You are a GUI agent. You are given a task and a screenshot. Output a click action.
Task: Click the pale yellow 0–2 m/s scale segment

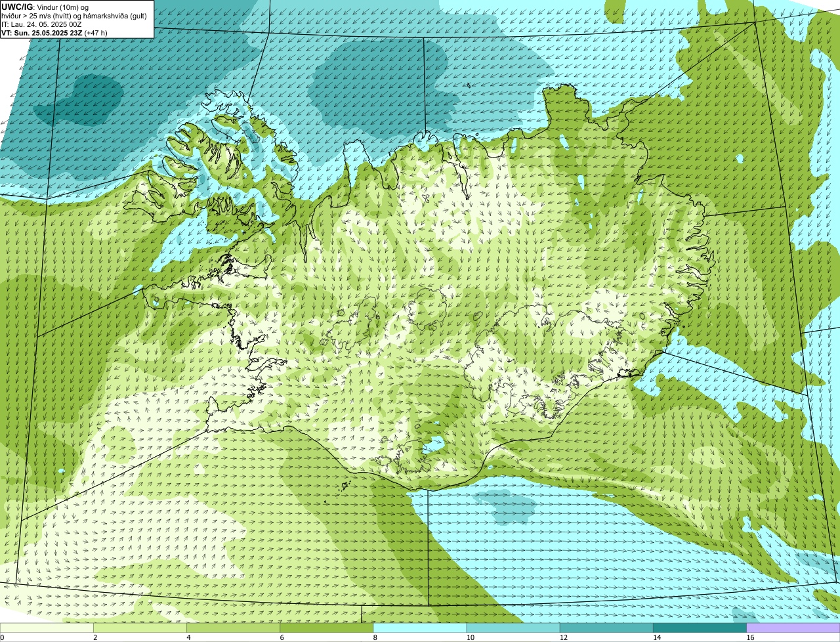(x=47, y=628)
